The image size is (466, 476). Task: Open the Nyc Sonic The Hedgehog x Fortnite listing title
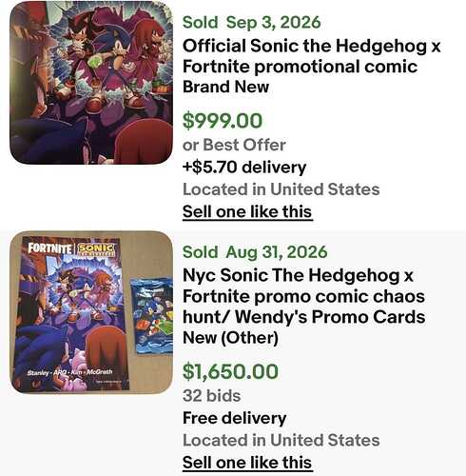(x=304, y=296)
